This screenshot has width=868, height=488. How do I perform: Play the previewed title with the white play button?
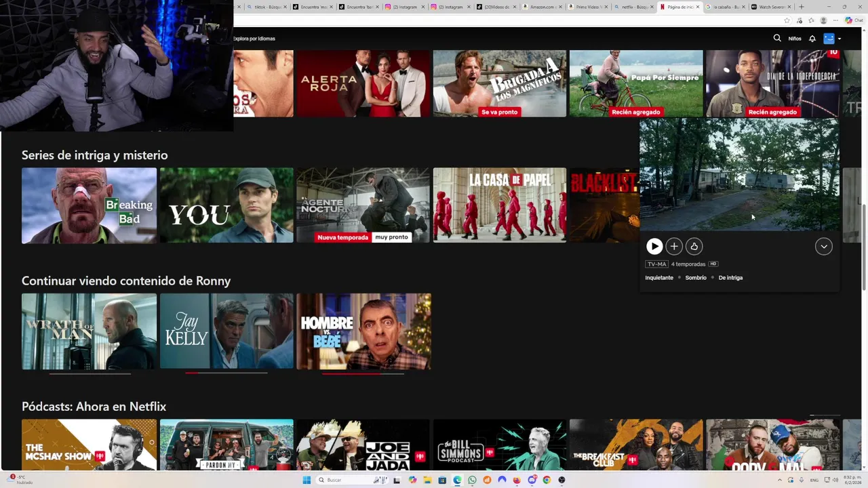654,247
